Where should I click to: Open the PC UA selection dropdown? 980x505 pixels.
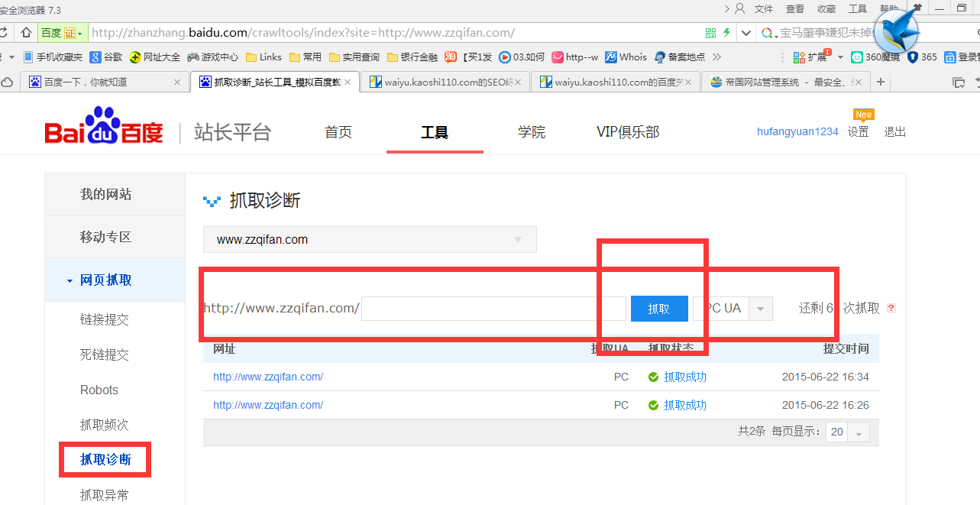tap(760, 308)
